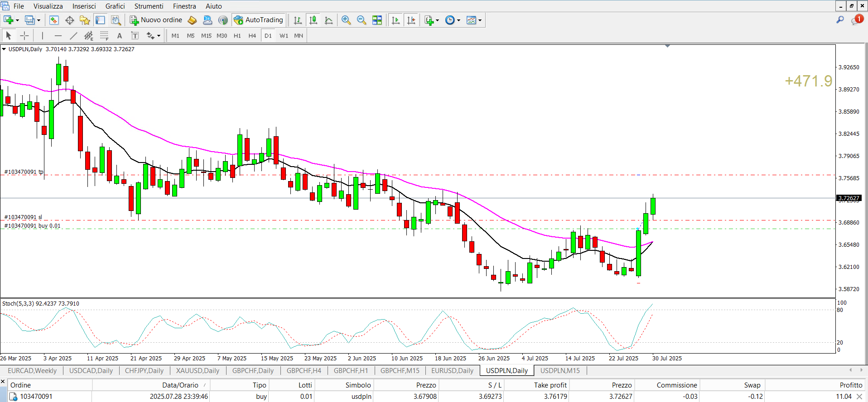Open the Indicators dropdown arrow
Viewport: 868px width, 402px height.
click(437, 20)
